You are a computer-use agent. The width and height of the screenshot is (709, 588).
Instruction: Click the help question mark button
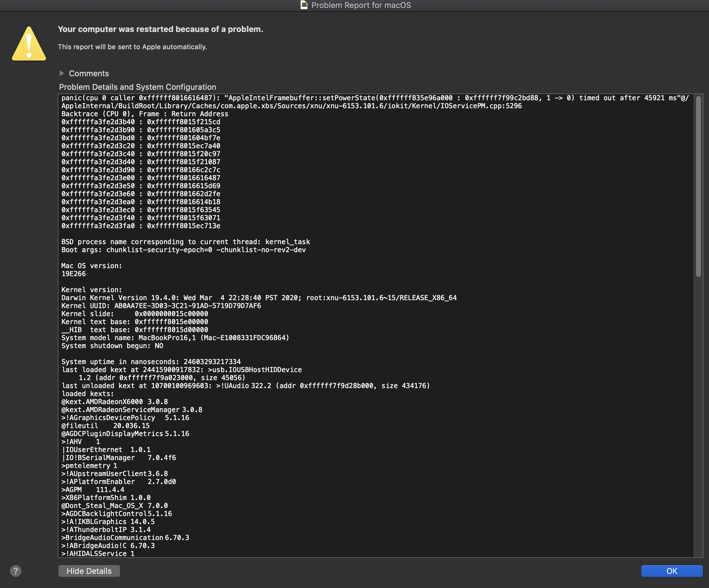point(15,571)
